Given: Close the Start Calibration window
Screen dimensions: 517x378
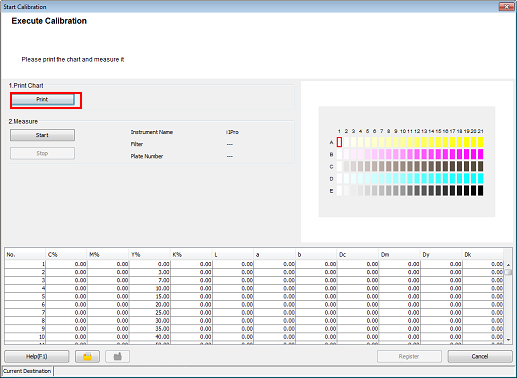Looking at the screenshot, I should 506,6.
